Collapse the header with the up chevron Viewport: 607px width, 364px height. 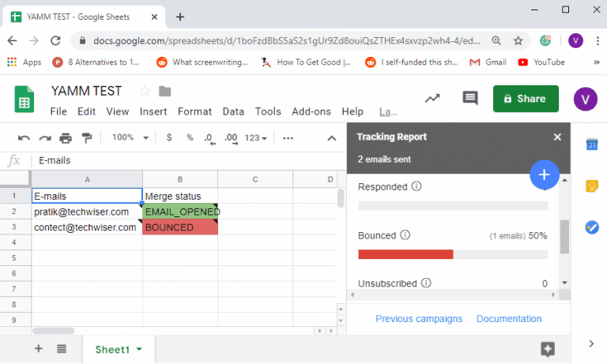tap(332, 138)
